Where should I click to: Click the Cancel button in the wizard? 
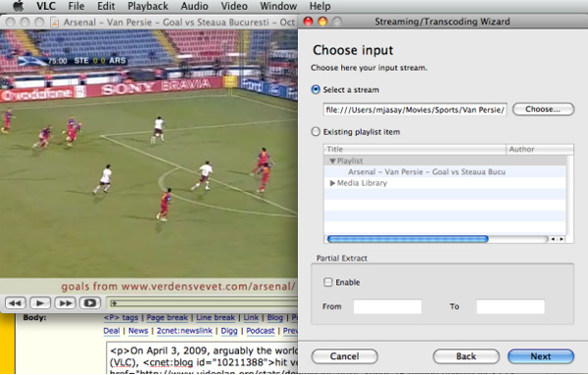[x=344, y=356]
